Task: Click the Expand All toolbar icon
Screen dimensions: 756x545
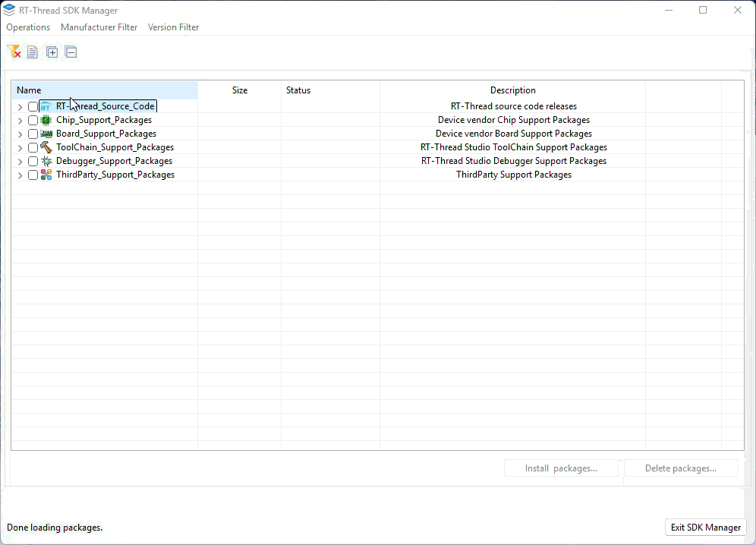Action: (x=52, y=52)
